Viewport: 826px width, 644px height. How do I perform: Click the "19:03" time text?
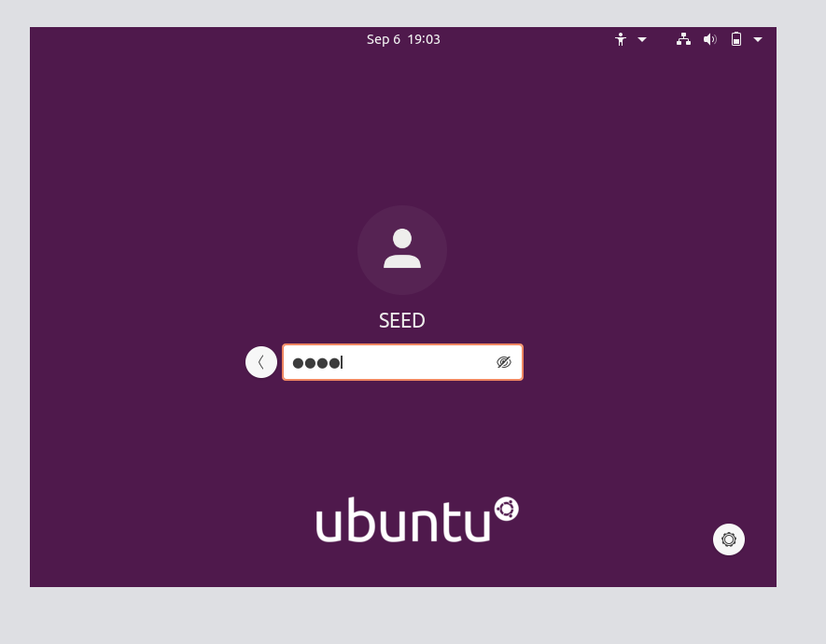click(424, 39)
